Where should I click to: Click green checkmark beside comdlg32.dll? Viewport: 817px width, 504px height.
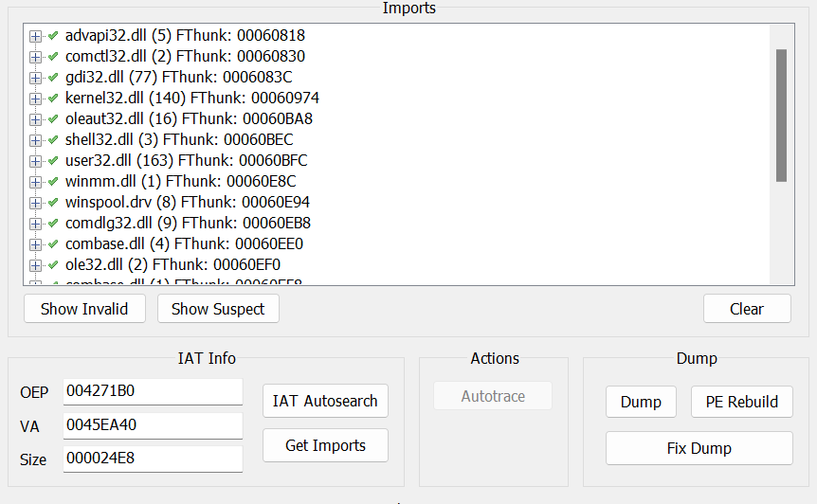pyautogui.click(x=53, y=223)
